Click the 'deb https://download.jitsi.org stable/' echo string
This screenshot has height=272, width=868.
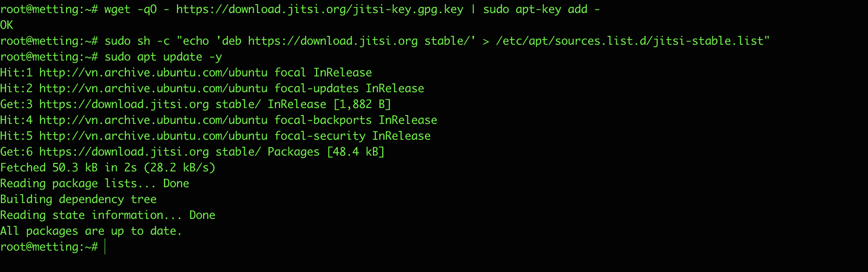tap(345, 41)
